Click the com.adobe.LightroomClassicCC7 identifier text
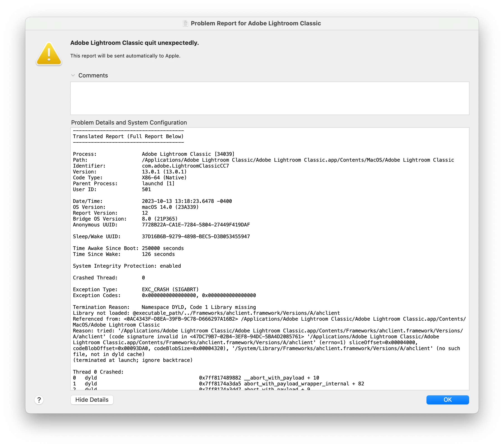504x447 pixels. click(x=185, y=166)
